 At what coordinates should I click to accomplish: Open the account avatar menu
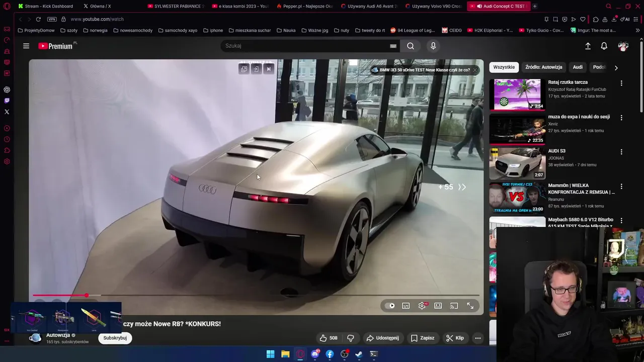(623, 46)
